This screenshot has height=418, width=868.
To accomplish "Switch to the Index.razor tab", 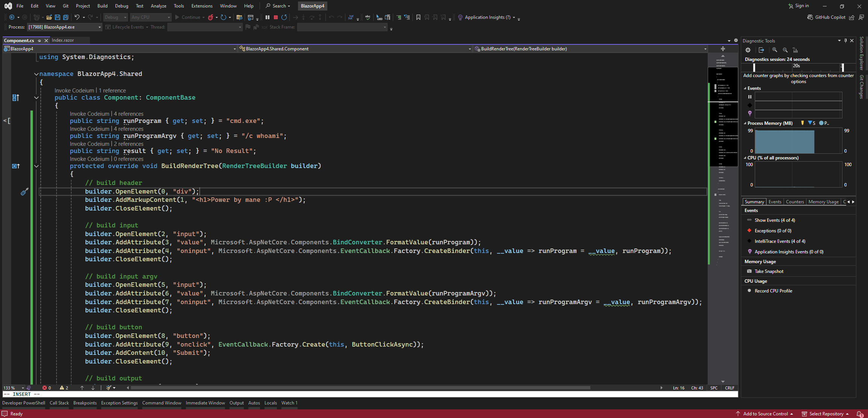I will [63, 40].
